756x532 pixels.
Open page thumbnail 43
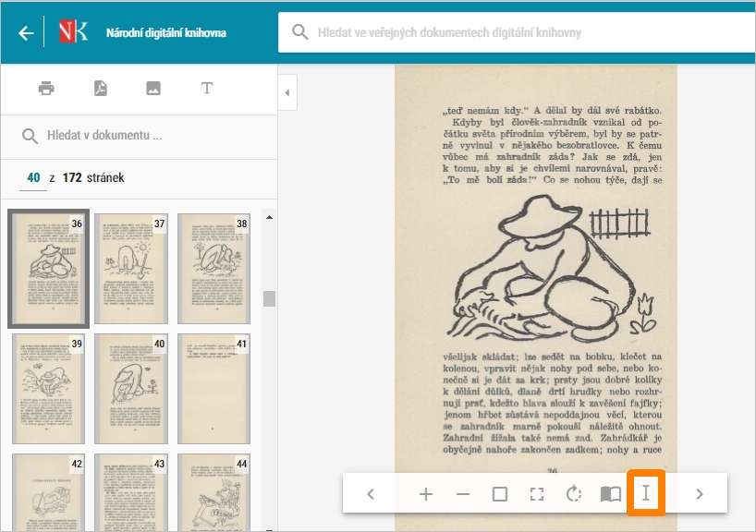(131, 492)
